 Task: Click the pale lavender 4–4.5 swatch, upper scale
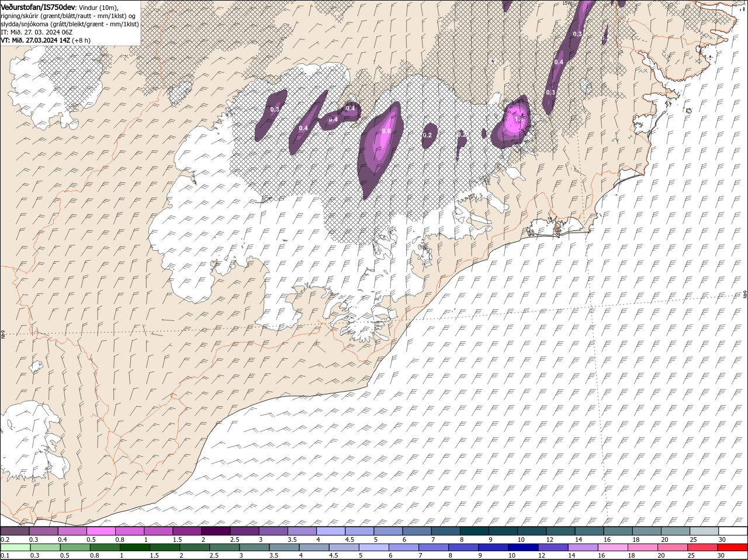(330, 531)
